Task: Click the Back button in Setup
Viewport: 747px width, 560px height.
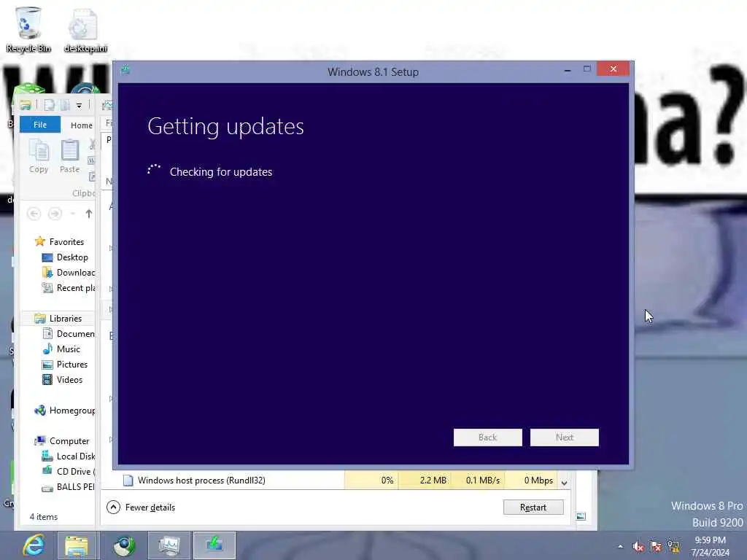Action: pyautogui.click(x=488, y=437)
